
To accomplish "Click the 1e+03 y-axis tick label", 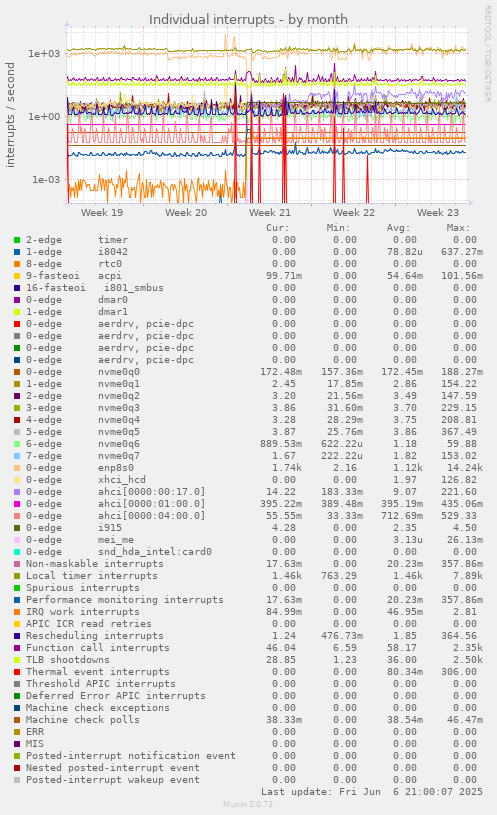I will click(x=44, y=54).
